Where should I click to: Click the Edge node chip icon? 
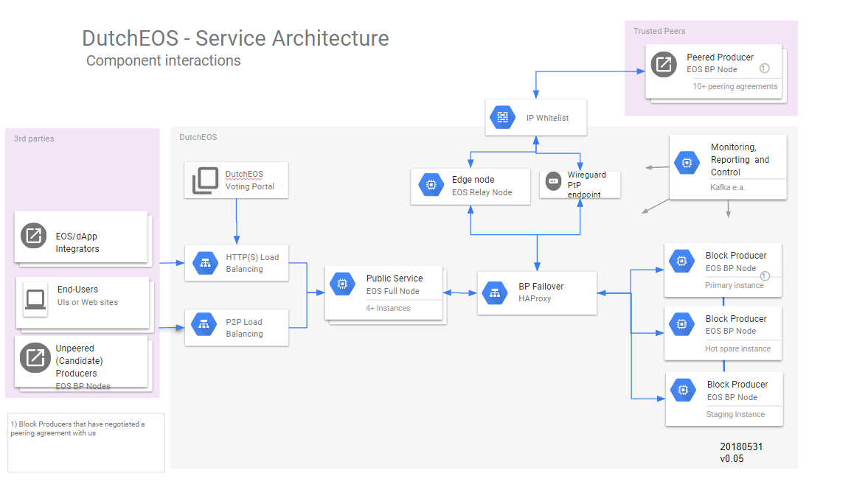(431, 185)
